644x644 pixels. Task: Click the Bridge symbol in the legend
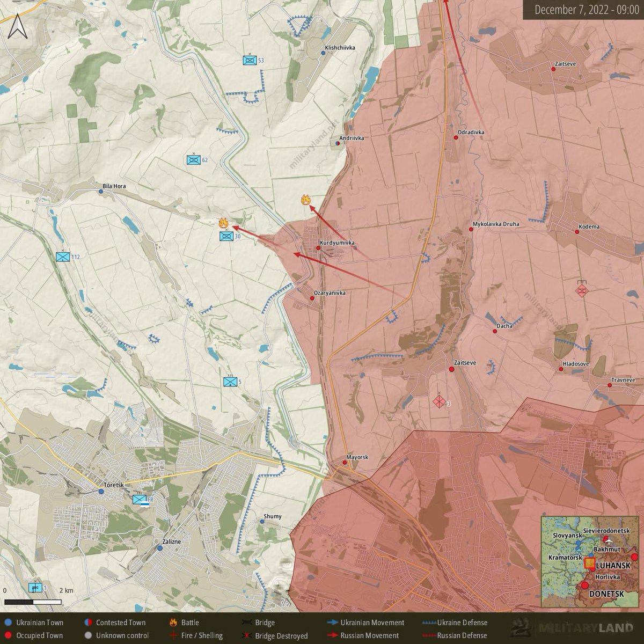[x=247, y=623]
